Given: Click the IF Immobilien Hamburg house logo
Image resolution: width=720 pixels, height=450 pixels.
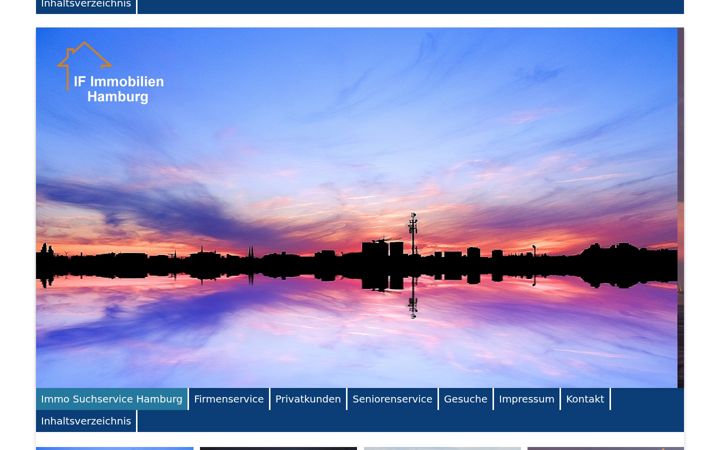Looking at the screenshot, I should point(111,73).
